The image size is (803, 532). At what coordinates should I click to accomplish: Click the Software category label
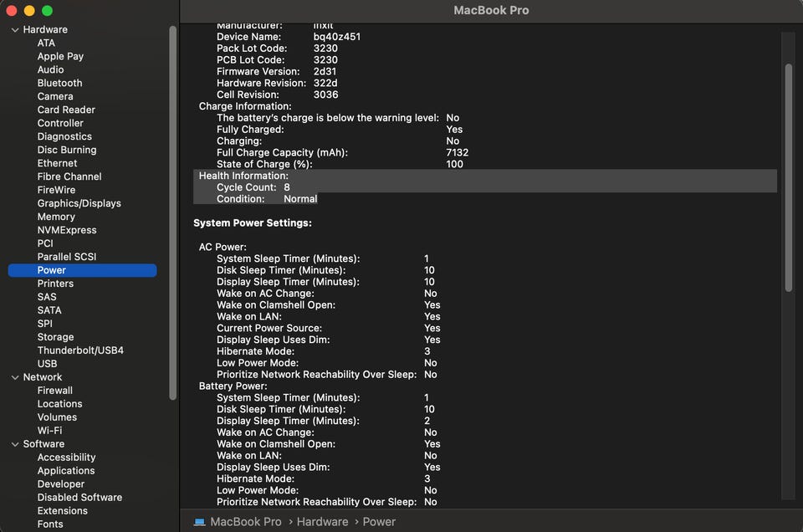click(43, 444)
